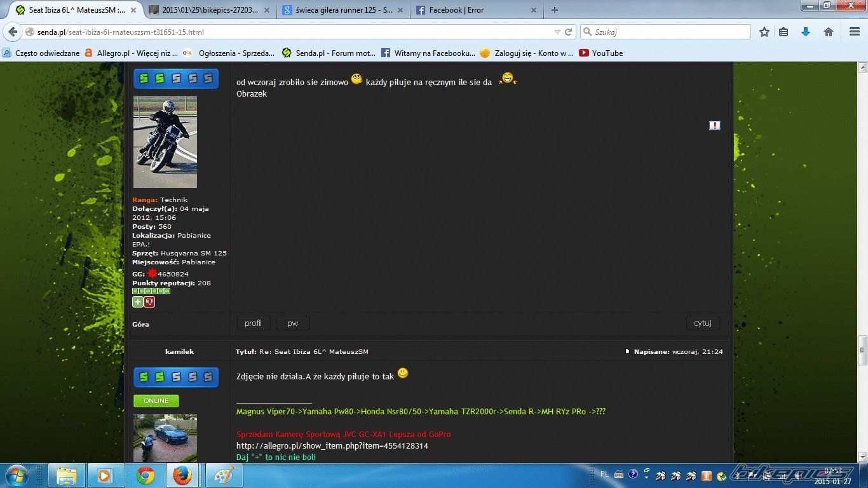Open a new tab with plus
The width and height of the screenshot is (868, 488).
[555, 10]
